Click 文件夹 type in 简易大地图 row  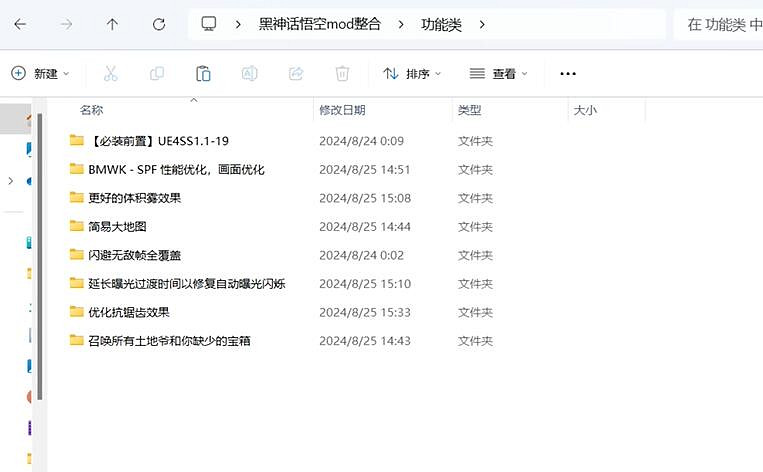[x=475, y=227]
